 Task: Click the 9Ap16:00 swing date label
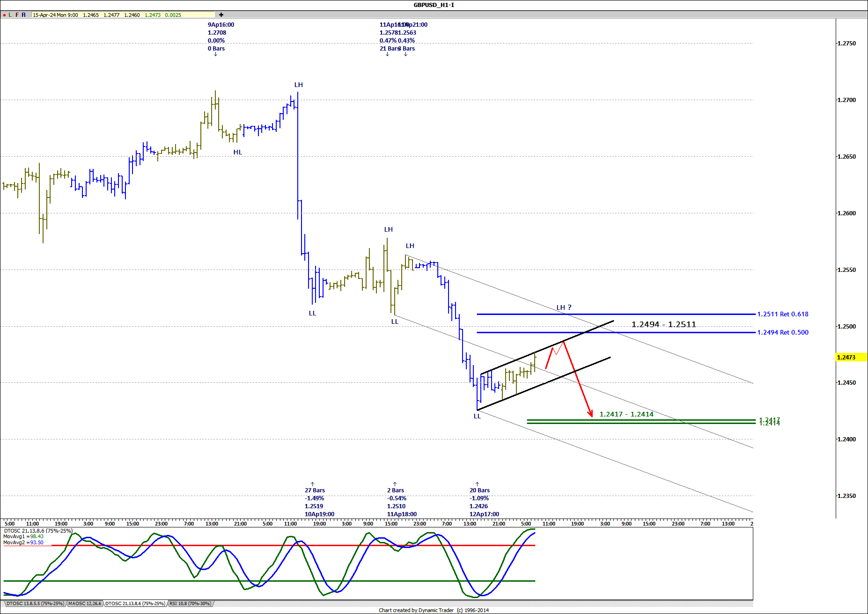tap(221, 25)
